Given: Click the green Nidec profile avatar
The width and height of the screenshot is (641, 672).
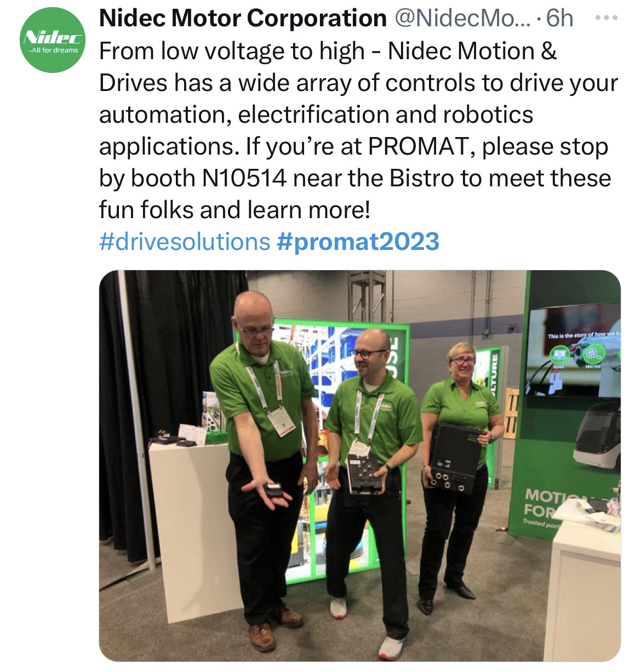Looking at the screenshot, I should point(53,40).
